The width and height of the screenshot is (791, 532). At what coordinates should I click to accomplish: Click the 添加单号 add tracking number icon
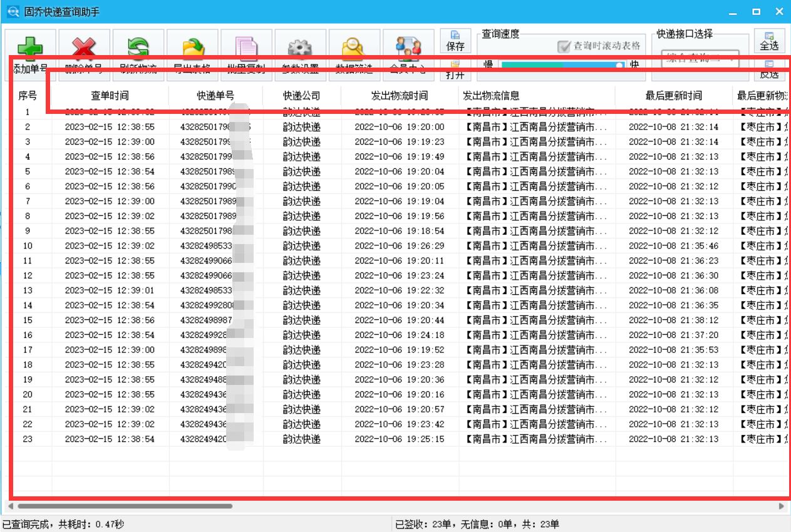[29, 48]
